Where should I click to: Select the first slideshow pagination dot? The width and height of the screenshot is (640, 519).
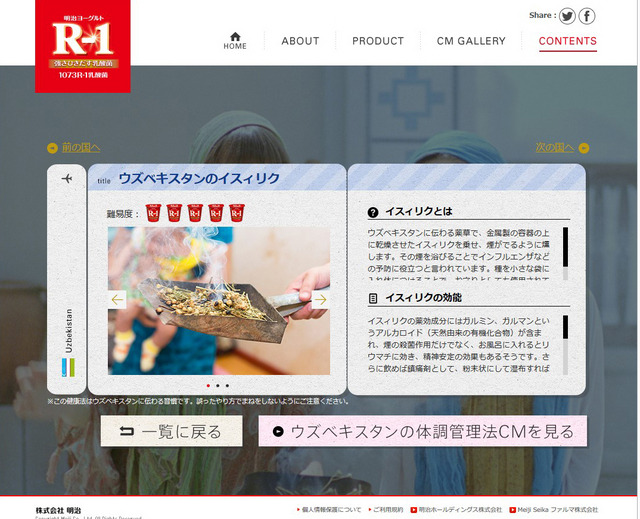(x=208, y=385)
